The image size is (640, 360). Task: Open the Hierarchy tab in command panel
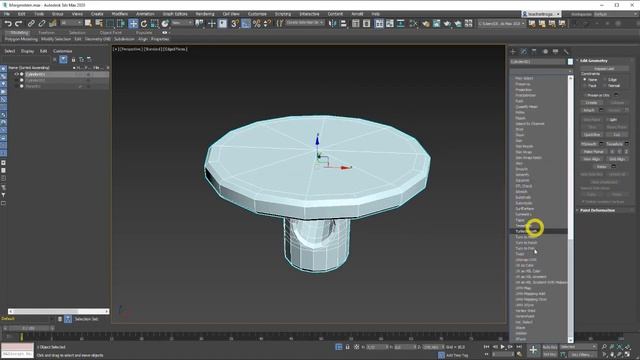(x=534, y=51)
